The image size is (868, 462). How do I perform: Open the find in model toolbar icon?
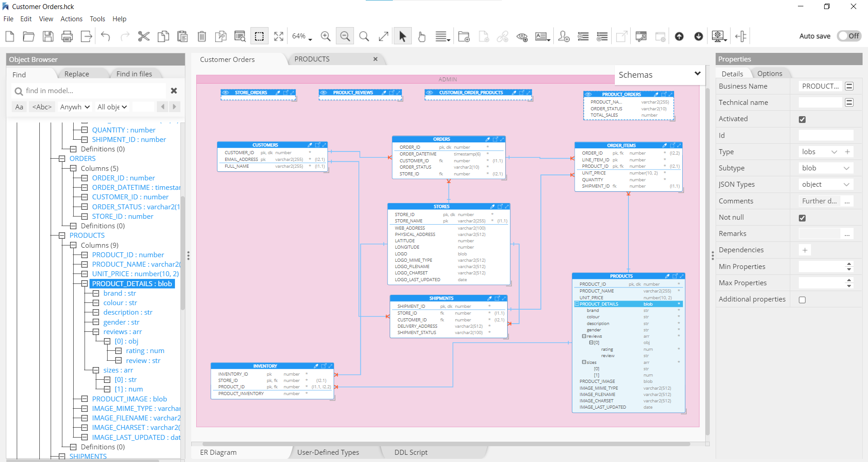pos(240,36)
